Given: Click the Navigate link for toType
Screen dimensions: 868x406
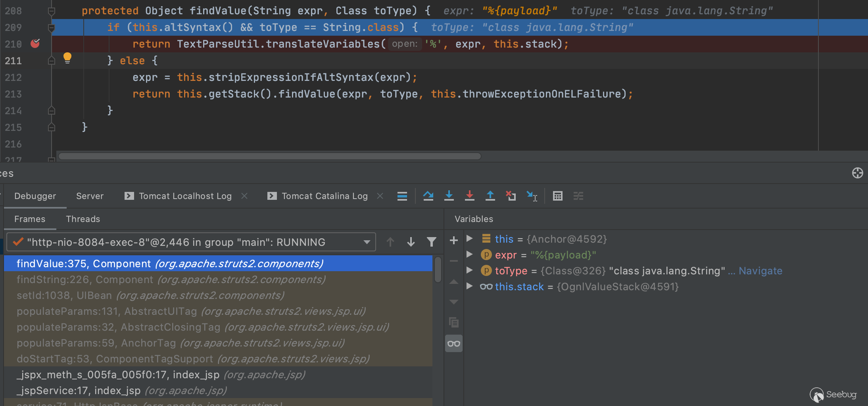Looking at the screenshot, I should pos(760,271).
